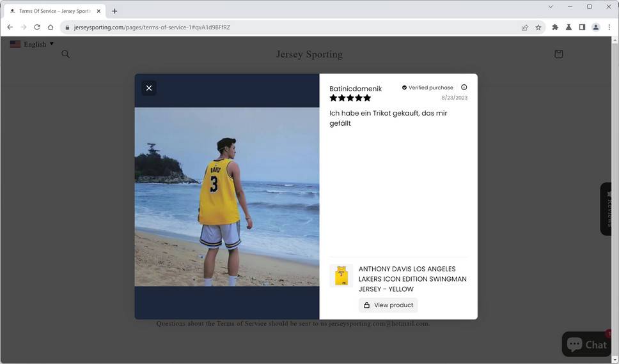
Task: Open the beach review photo
Action: [x=227, y=197]
